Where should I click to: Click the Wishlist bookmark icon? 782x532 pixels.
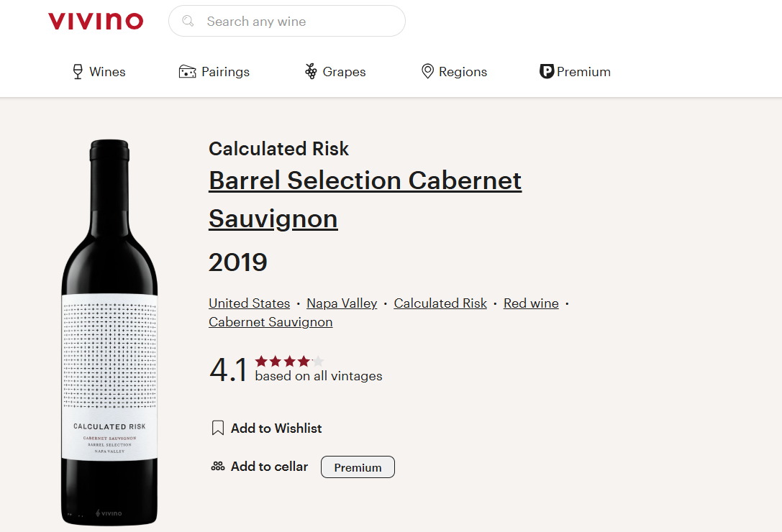218,428
